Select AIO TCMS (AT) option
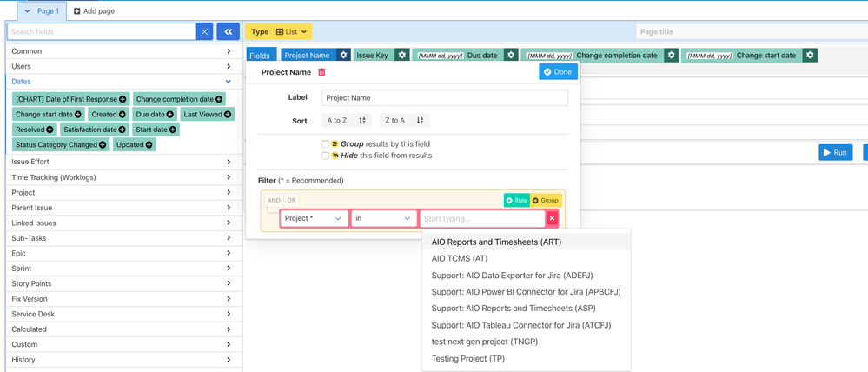The height and width of the screenshot is (372, 868). click(x=526, y=258)
